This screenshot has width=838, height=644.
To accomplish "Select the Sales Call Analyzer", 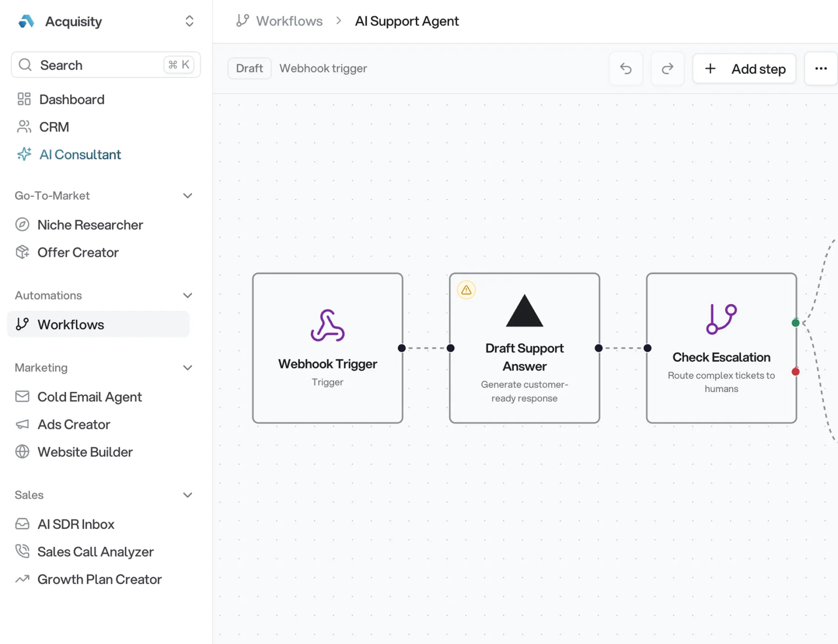I will click(95, 552).
